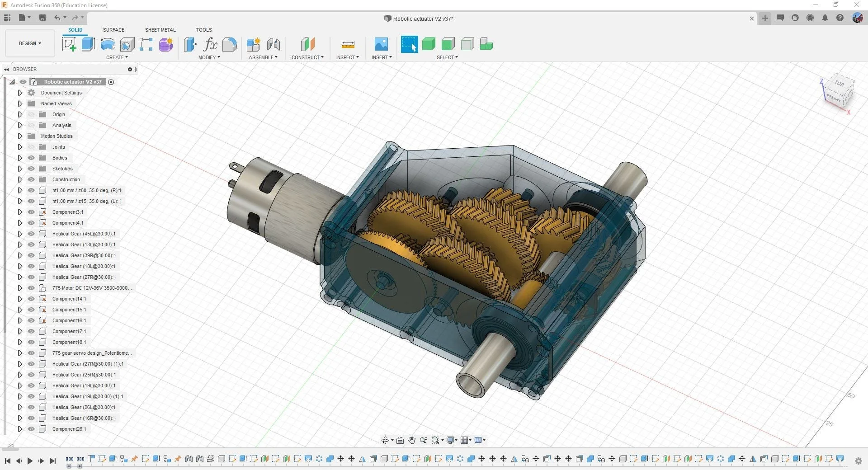Open the INSPECT menu
Viewport: 868px width, 470px height.
pos(348,57)
